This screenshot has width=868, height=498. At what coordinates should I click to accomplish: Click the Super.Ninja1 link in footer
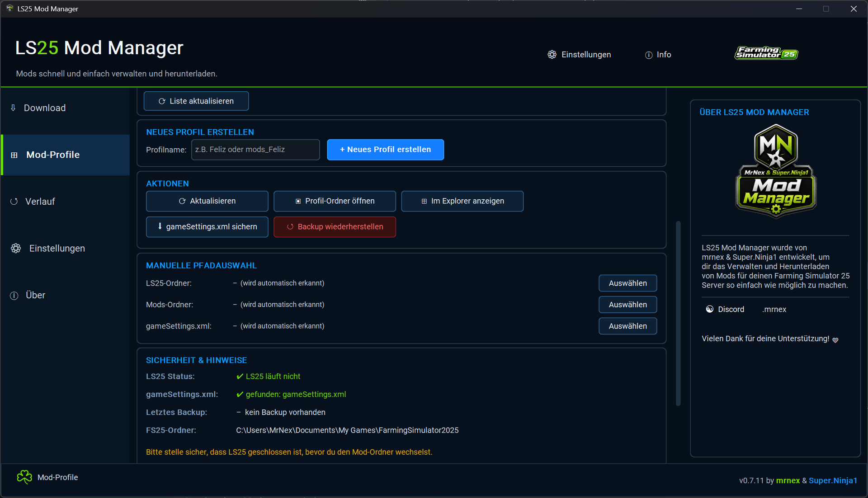point(833,481)
